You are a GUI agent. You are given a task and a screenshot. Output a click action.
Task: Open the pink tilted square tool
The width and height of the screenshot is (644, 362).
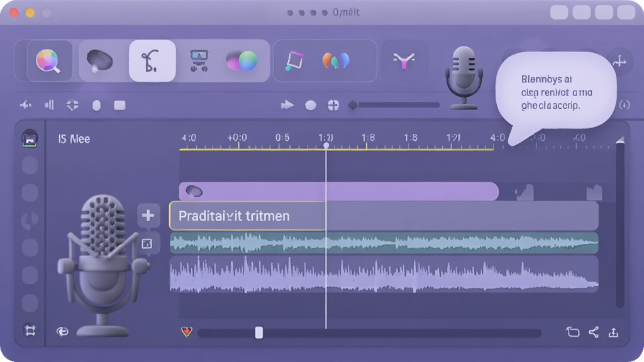pos(294,61)
